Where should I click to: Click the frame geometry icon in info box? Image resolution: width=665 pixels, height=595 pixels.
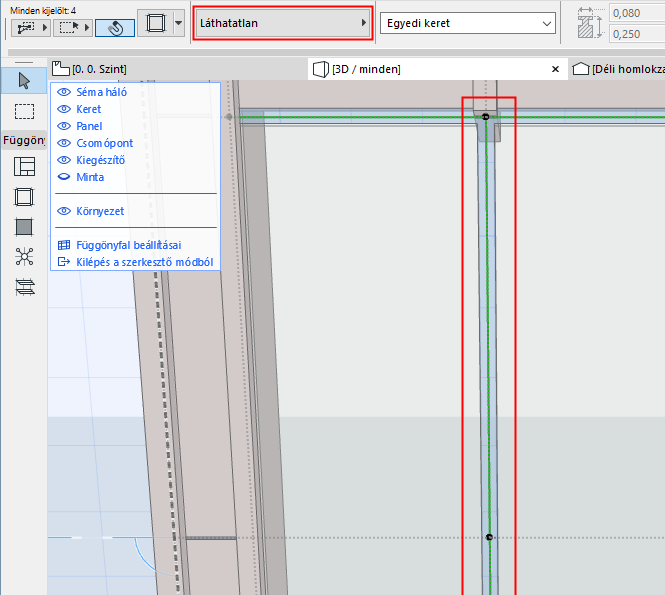pos(155,23)
